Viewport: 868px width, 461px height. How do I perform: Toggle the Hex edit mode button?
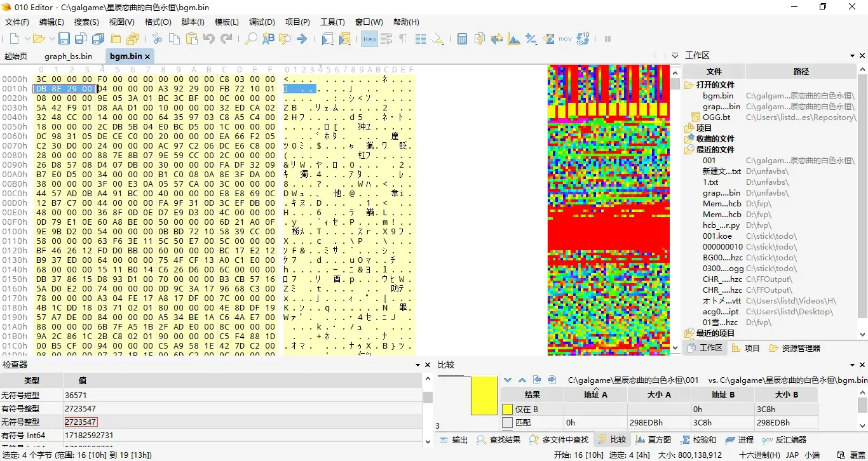pyautogui.click(x=369, y=39)
